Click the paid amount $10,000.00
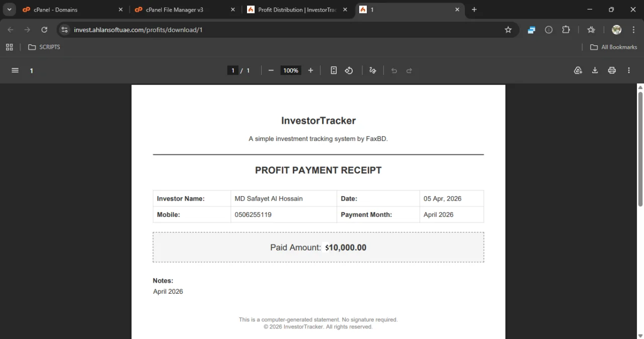Image resolution: width=644 pixels, height=339 pixels. pos(346,247)
